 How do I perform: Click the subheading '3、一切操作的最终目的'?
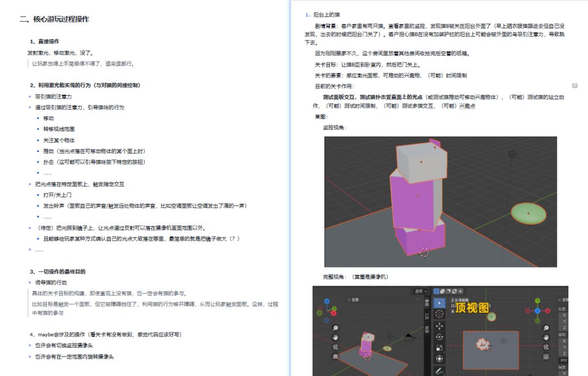57,271
